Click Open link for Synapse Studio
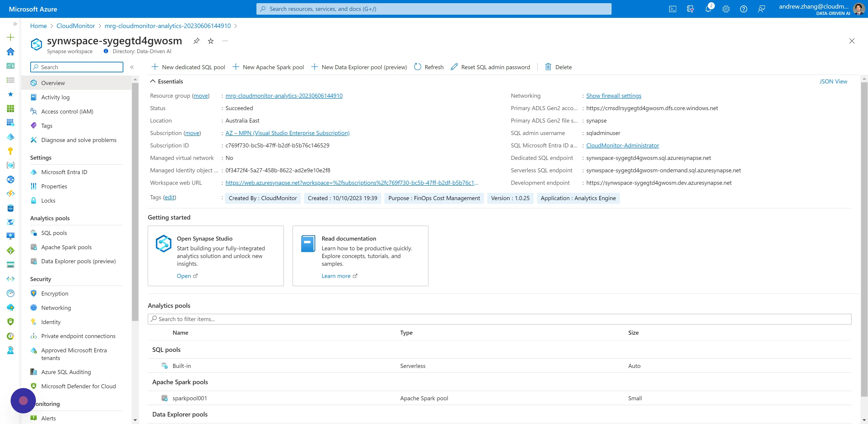The image size is (868, 424). point(187,276)
